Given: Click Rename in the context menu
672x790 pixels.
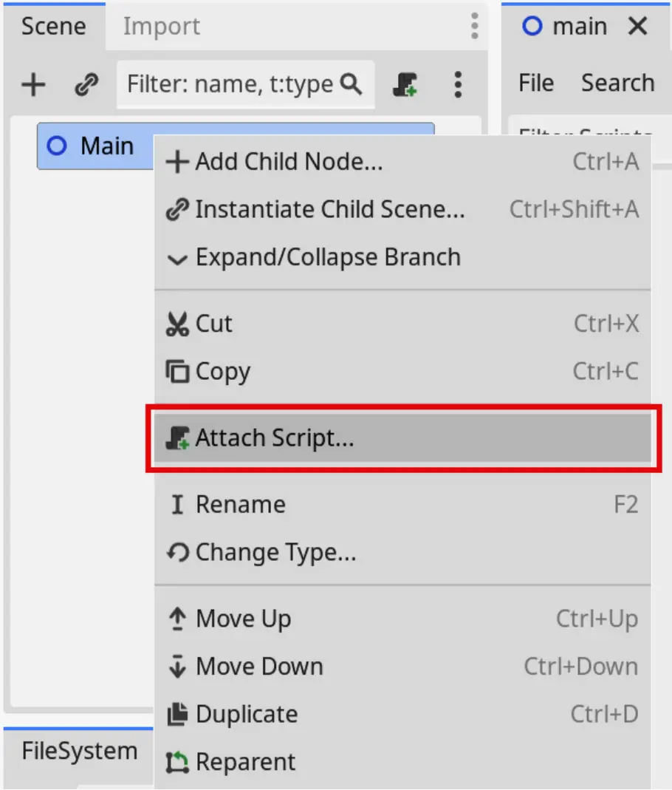Looking at the screenshot, I should click(x=240, y=504).
